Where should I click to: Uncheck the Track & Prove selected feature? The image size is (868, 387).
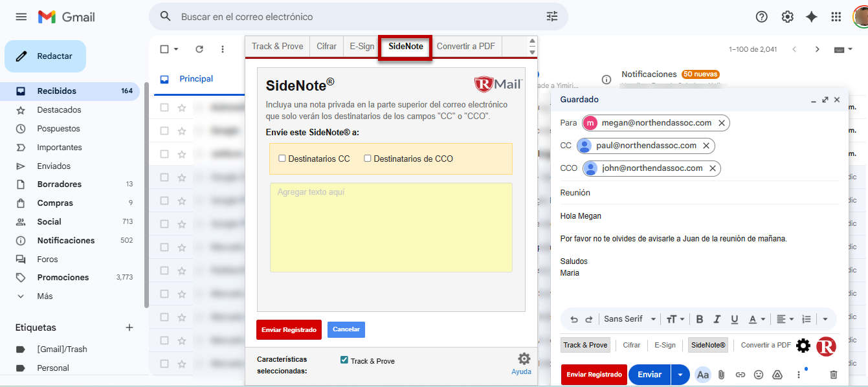(344, 360)
